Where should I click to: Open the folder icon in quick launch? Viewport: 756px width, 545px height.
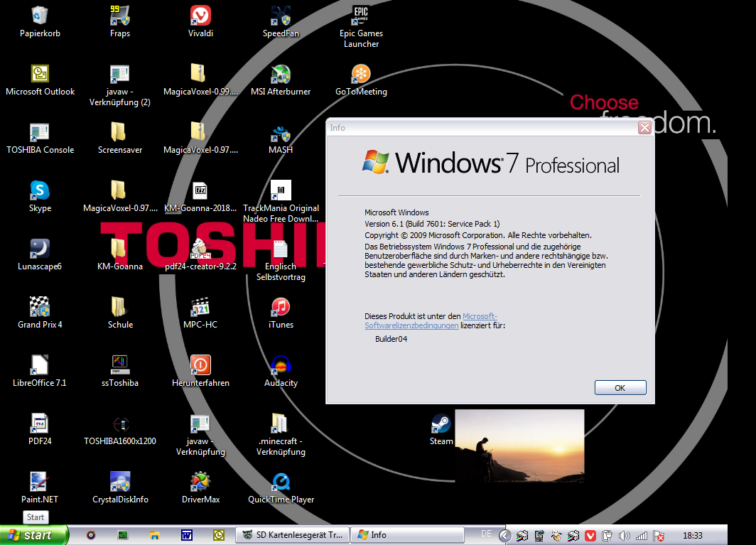(x=154, y=535)
